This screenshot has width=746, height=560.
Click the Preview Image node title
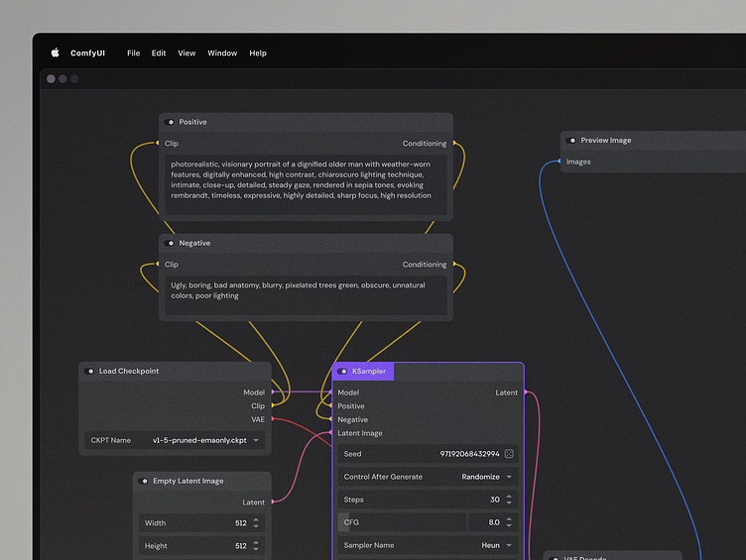pos(605,141)
